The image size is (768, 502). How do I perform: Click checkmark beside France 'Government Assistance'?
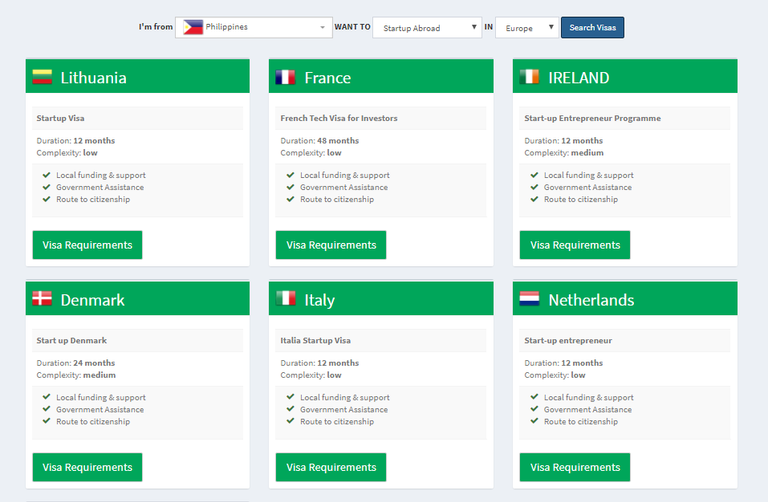tap(290, 187)
